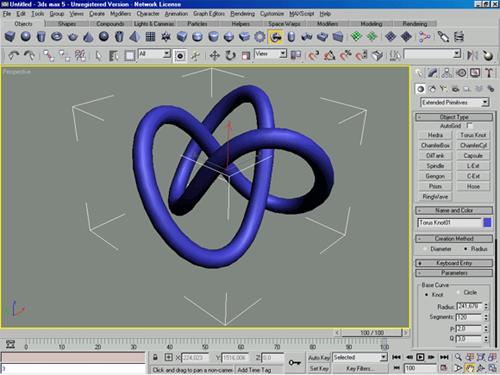This screenshot has width=500, height=375.
Task: Switch to the Lights & Cameras tab
Action: tap(154, 24)
